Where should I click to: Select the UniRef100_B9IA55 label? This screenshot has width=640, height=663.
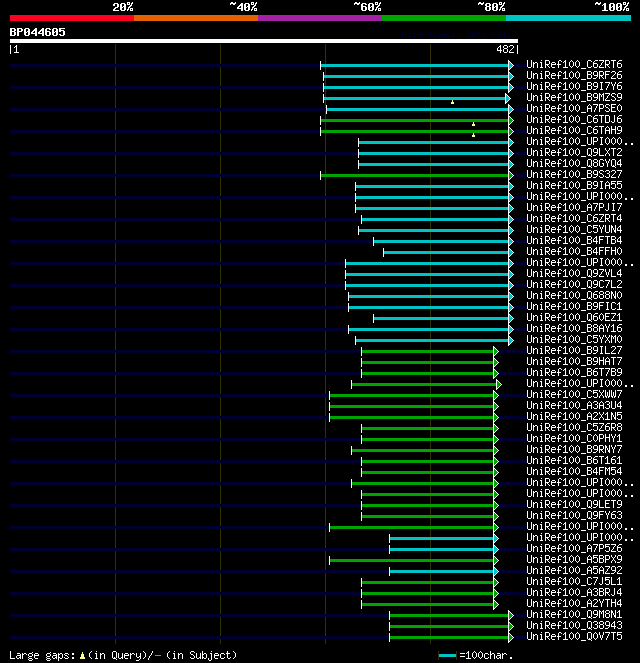pos(574,185)
